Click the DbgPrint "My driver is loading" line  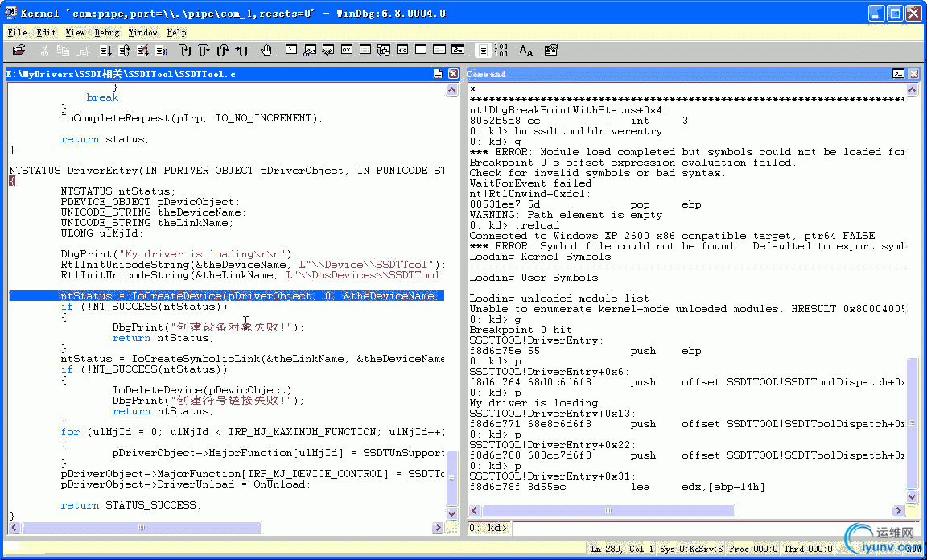[179, 254]
